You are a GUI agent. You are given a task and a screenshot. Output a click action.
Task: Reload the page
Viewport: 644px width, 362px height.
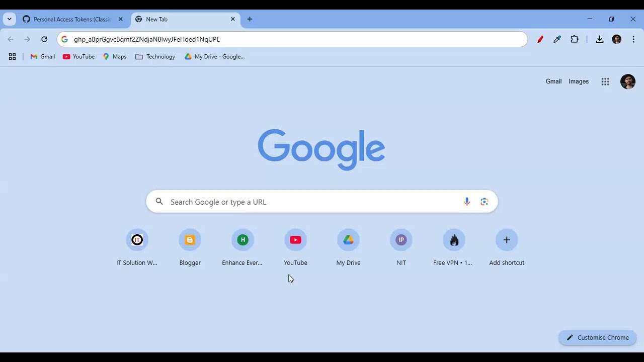pyautogui.click(x=44, y=39)
